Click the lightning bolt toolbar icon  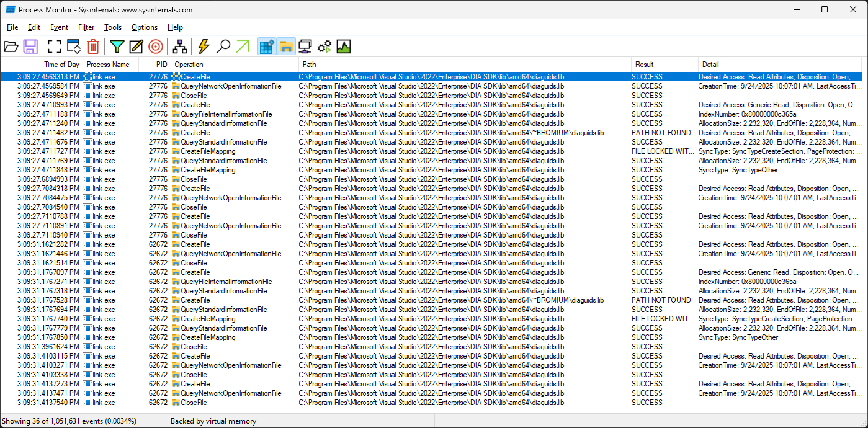204,47
